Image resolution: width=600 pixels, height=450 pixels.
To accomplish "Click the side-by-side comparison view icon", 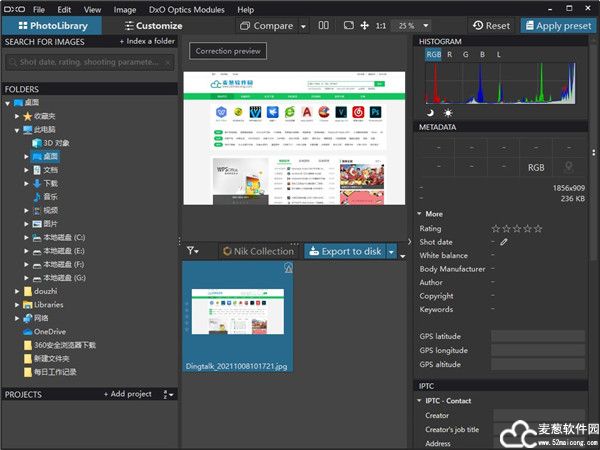I will (323, 25).
